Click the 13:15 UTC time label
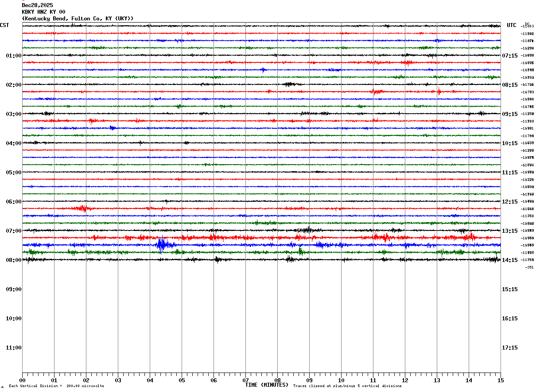The height and width of the screenshot is (392, 536). (x=510, y=231)
